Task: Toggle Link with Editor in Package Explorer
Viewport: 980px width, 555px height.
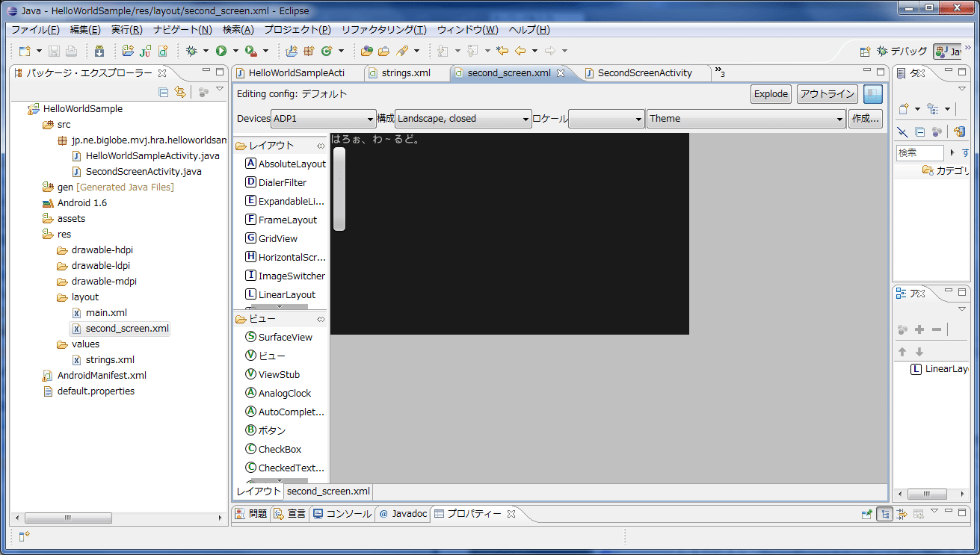Action: (179, 92)
